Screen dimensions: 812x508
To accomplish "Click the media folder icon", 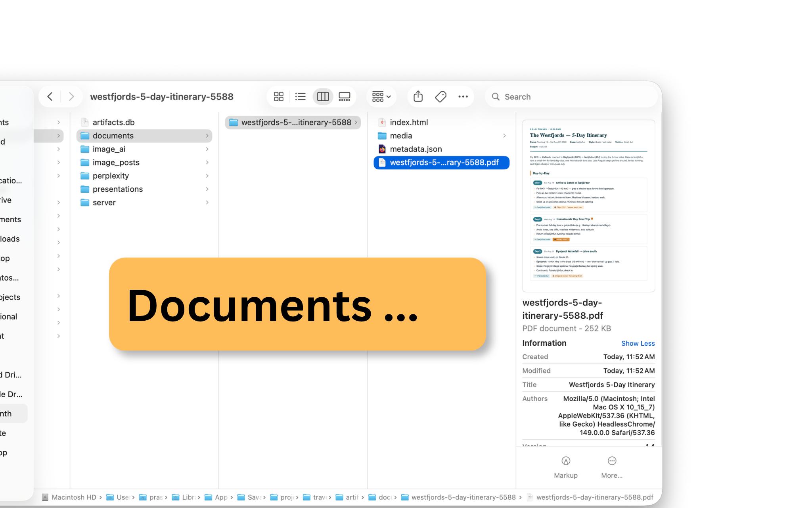I will click(x=382, y=136).
